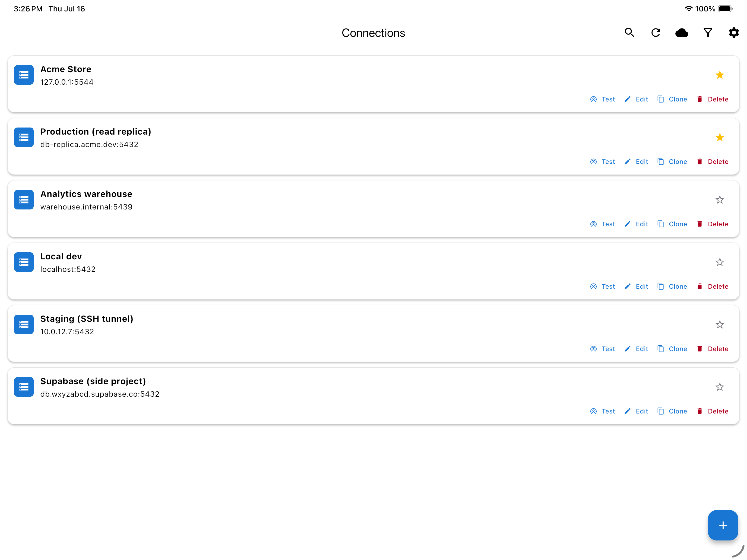Test the Acme Store connection
747x560 pixels.
(603, 99)
